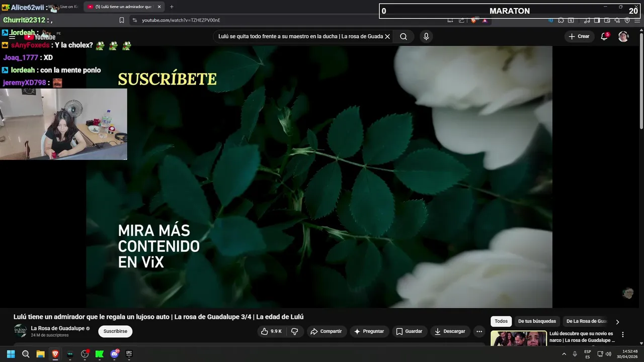Open more actions three-dot menu under video

click(479, 331)
